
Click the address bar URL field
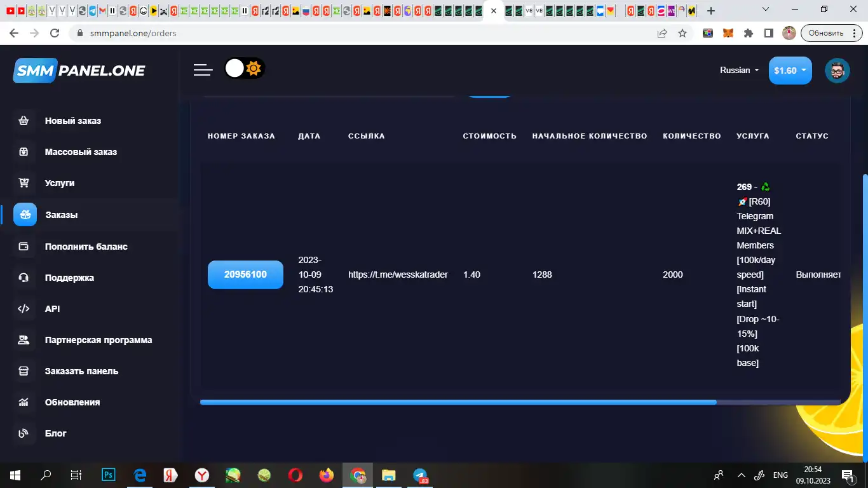click(x=362, y=33)
